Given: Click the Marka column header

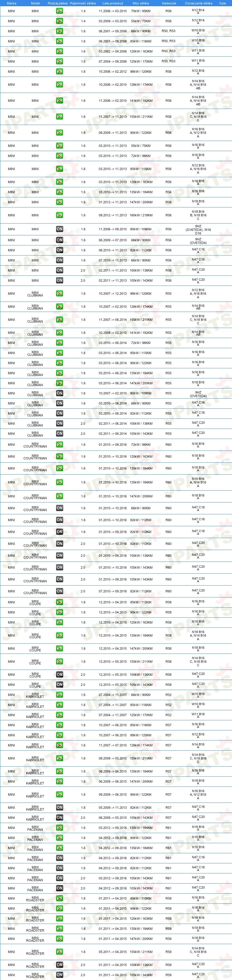Looking at the screenshot, I should [11, 3].
